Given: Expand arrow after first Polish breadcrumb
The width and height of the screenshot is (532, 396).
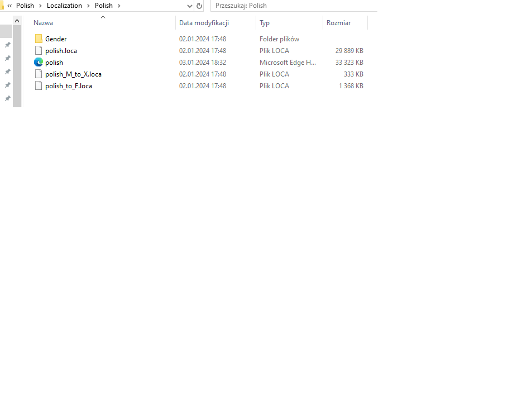Looking at the screenshot, I should pos(40,6).
